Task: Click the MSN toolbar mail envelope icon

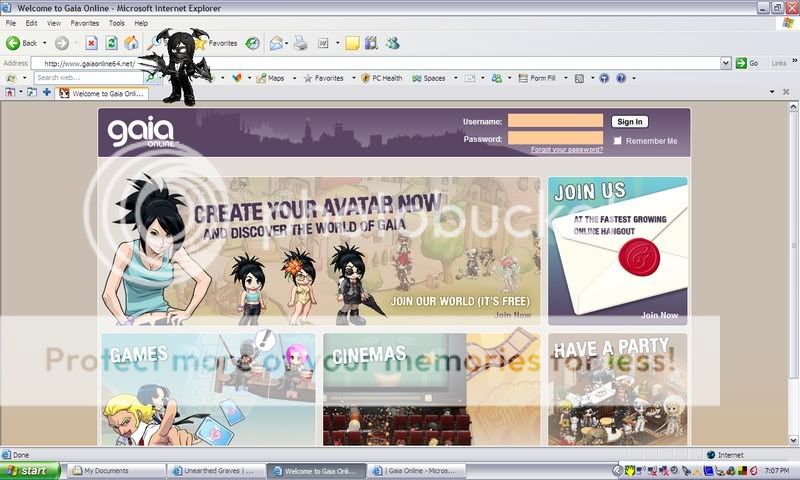Action: [470, 78]
